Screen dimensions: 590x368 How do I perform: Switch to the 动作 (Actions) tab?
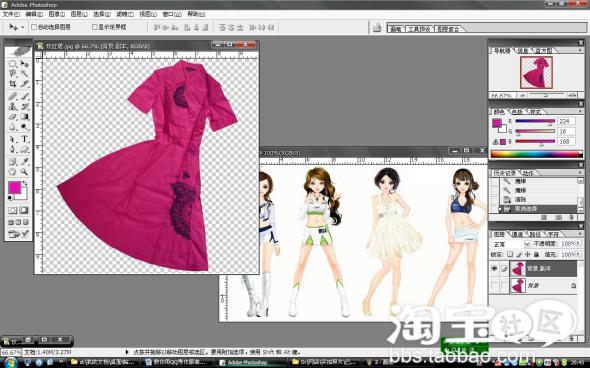[x=528, y=173]
